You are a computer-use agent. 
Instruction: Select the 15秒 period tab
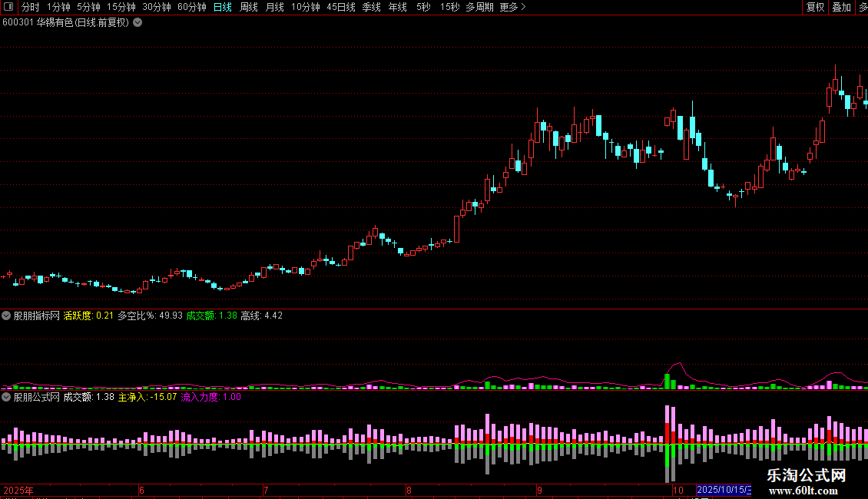(x=449, y=7)
